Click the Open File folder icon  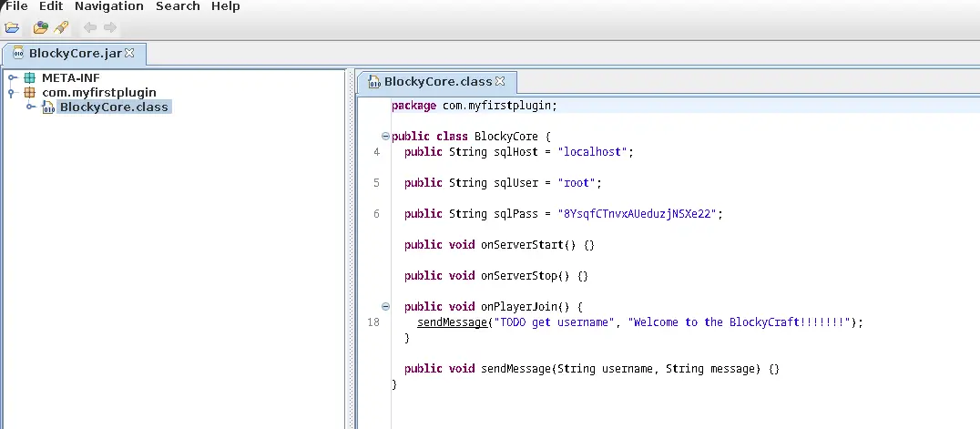point(12,27)
